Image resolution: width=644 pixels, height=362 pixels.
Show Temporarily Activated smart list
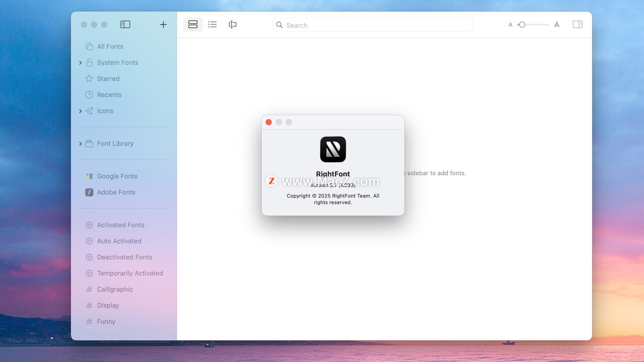130,273
